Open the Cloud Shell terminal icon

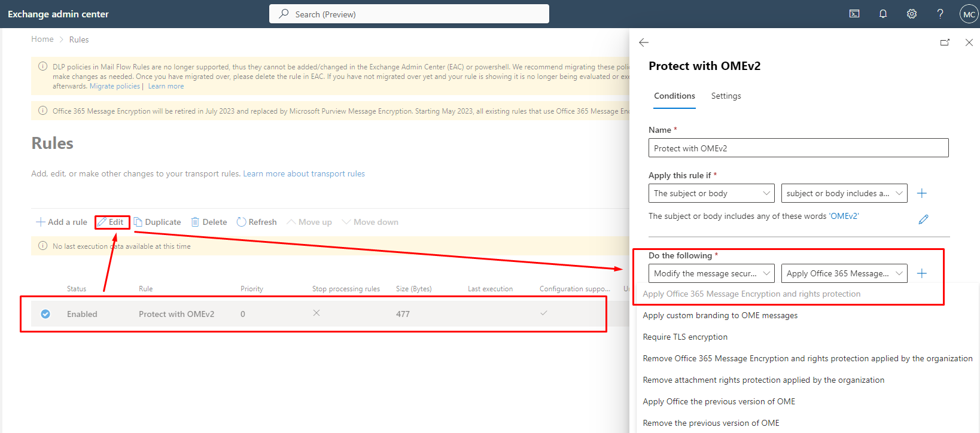854,14
